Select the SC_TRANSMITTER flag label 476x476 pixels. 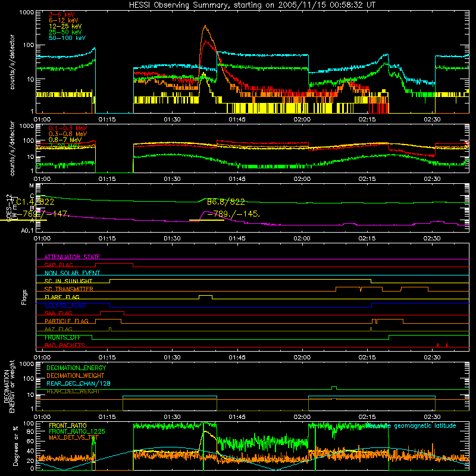click(68, 289)
